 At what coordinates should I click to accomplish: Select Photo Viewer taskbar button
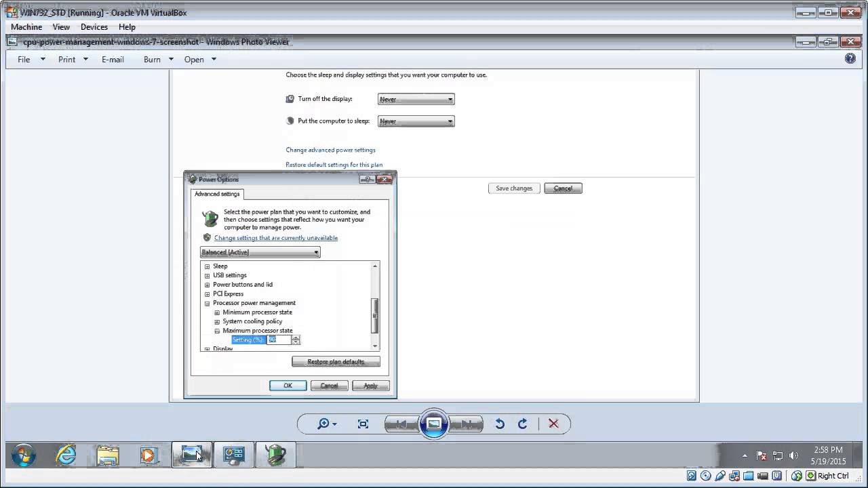192,455
